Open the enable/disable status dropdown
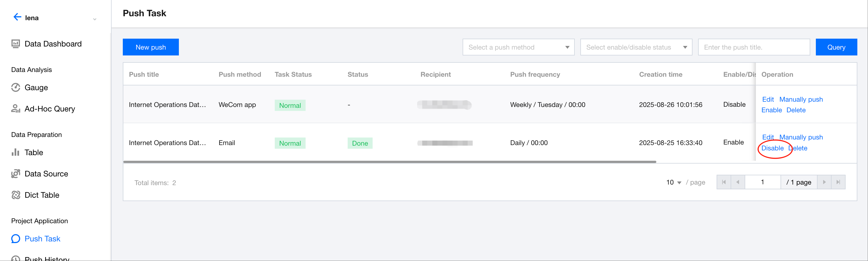This screenshot has width=868, height=261. [636, 47]
